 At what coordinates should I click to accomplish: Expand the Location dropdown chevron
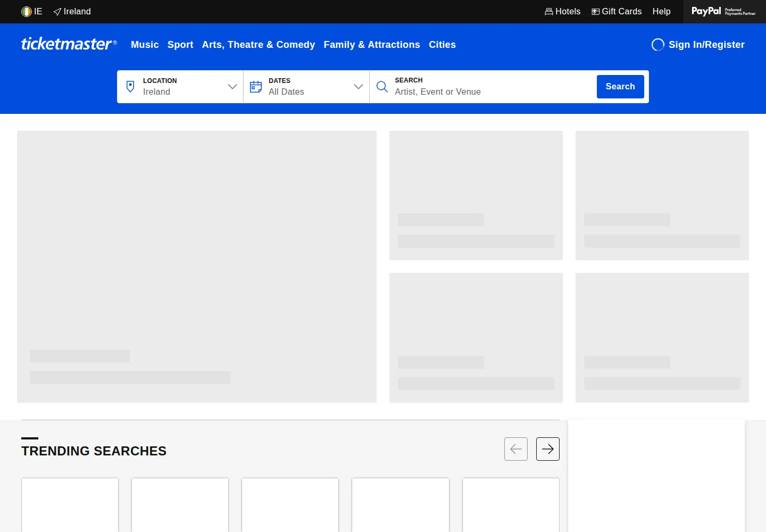pos(232,87)
